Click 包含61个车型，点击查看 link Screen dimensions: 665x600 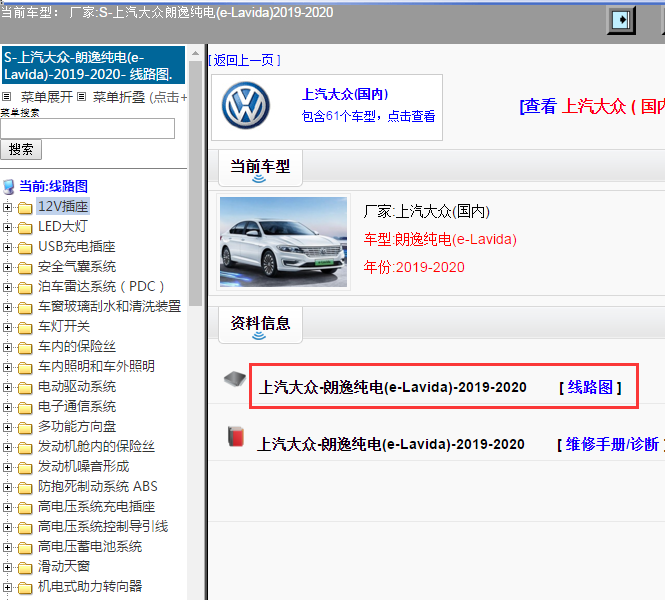[368, 116]
